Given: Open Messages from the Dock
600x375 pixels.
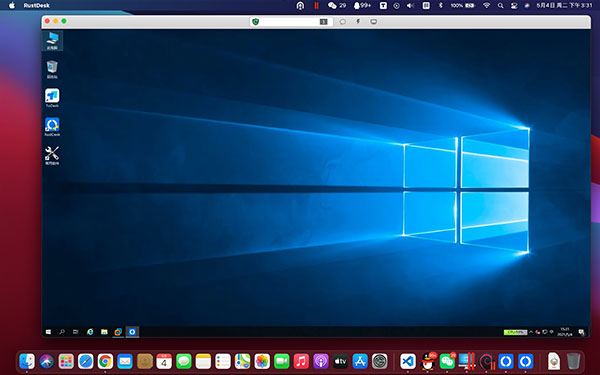Looking at the screenshot, I should click(184, 361).
